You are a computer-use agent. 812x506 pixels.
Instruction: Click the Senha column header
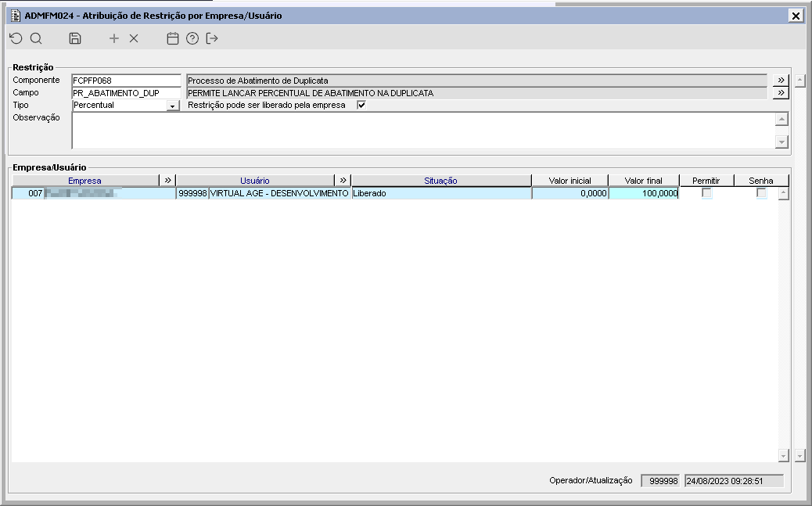click(760, 180)
